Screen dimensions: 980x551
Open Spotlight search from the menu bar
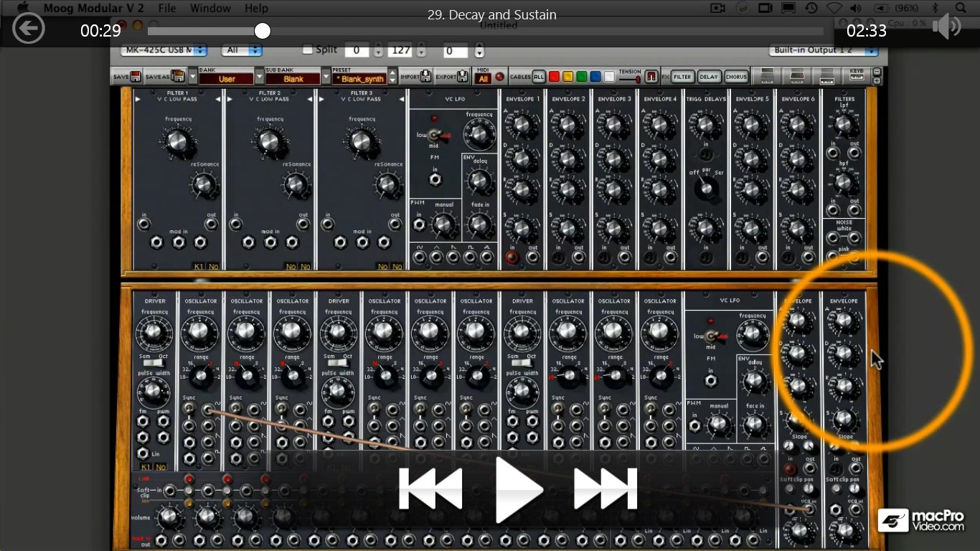(961, 8)
